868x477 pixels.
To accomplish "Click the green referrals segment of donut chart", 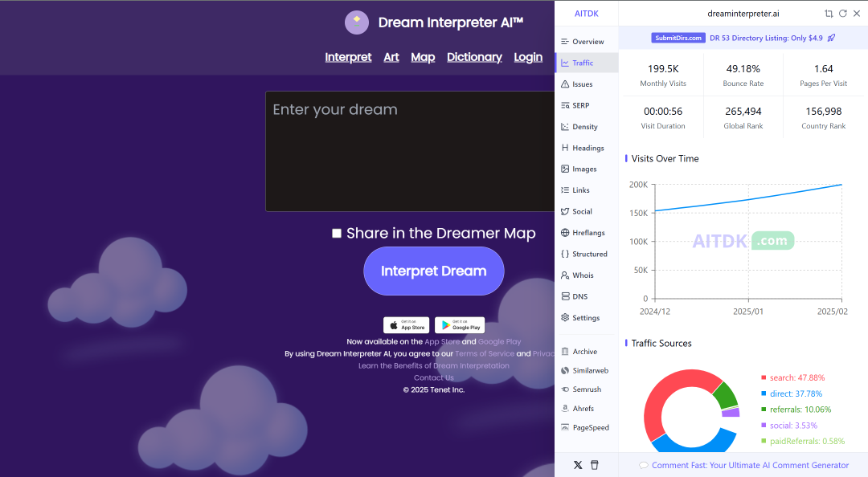I will point(726,394).
